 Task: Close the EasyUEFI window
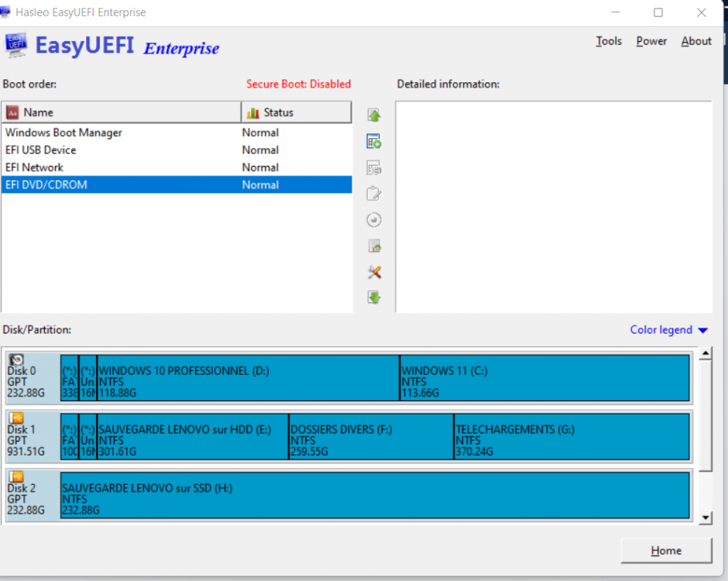click(x=702, y=12)
